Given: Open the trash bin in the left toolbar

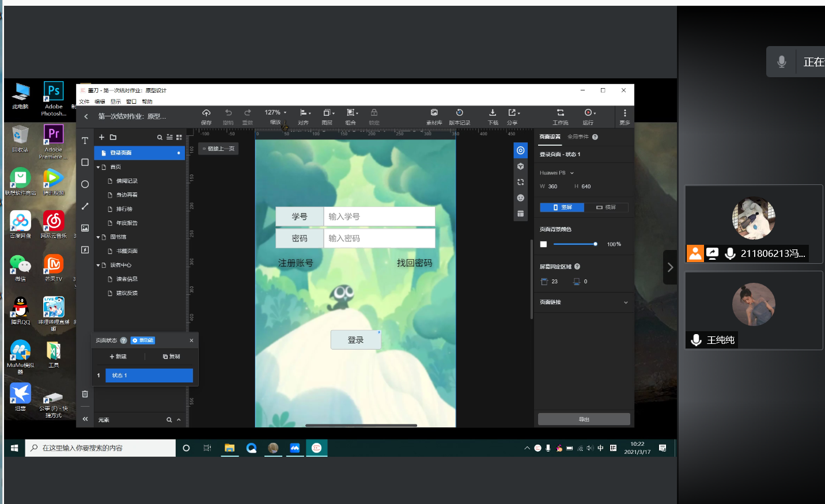Looking at the screenshot, I should pyautogui.click(x=85, y=394).
